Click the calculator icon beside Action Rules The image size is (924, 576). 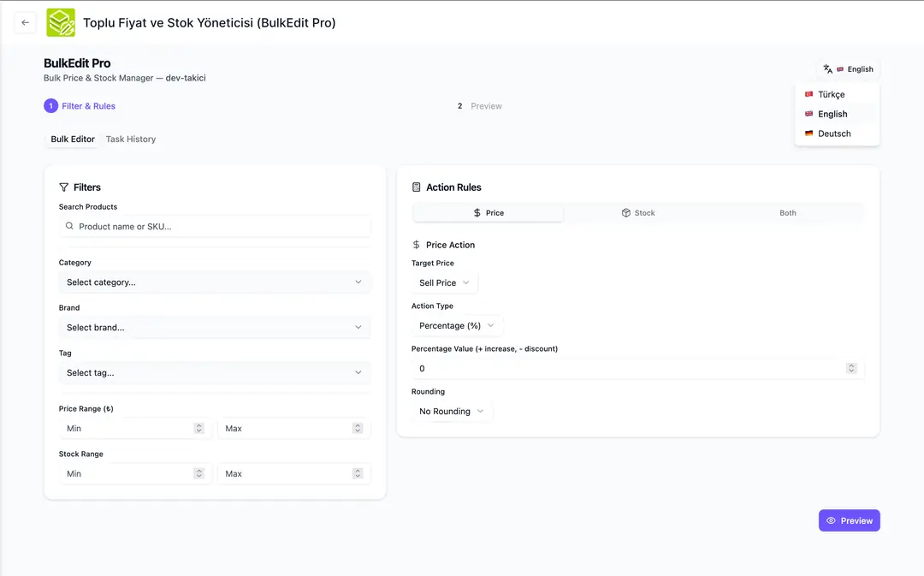417,187
